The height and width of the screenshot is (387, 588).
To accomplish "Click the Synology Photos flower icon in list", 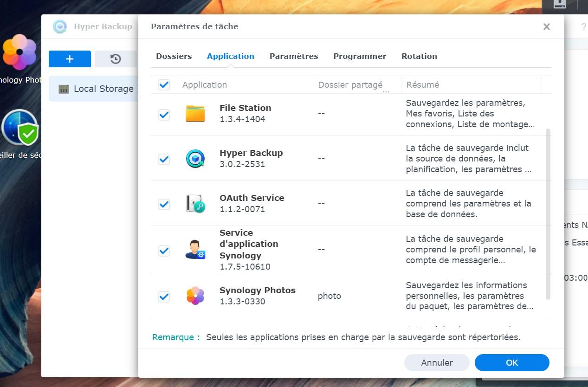I will pos(195,296).
